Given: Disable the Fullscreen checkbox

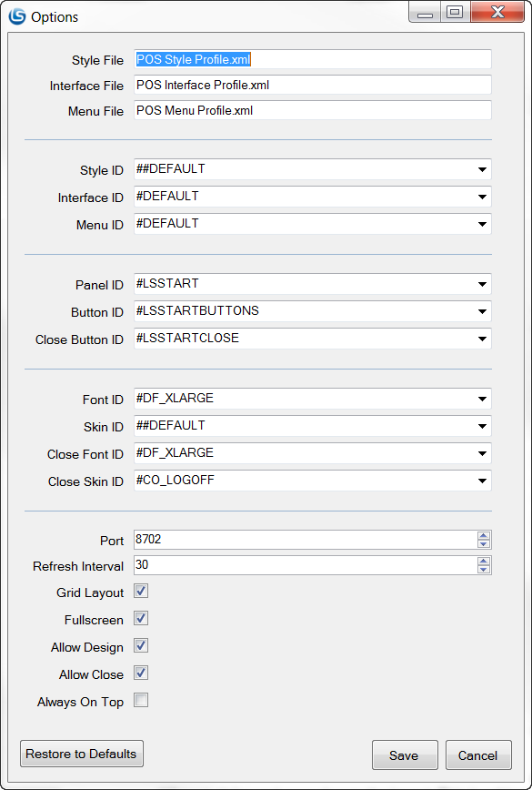Looking at the screenshot, I should (141, 618).
